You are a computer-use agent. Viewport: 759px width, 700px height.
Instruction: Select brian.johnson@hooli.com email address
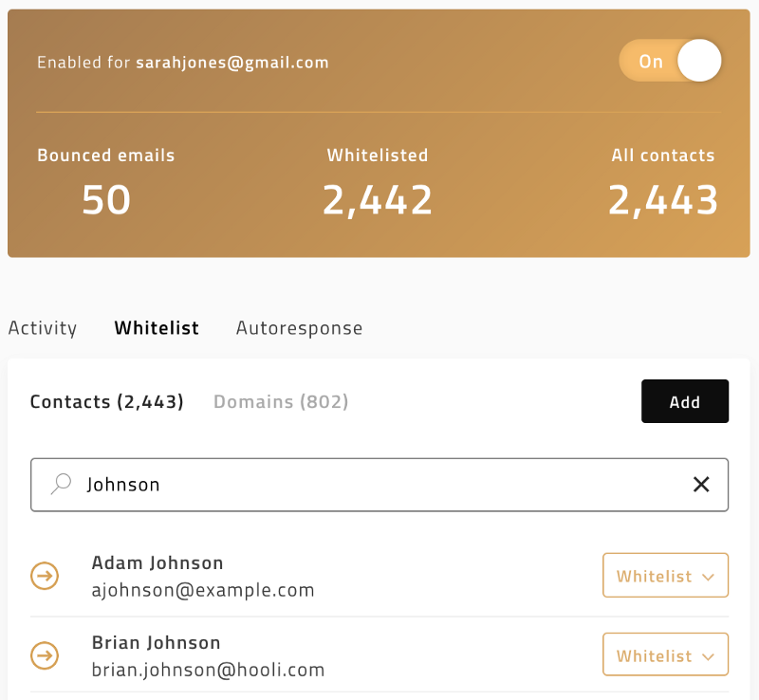[208, 670]
